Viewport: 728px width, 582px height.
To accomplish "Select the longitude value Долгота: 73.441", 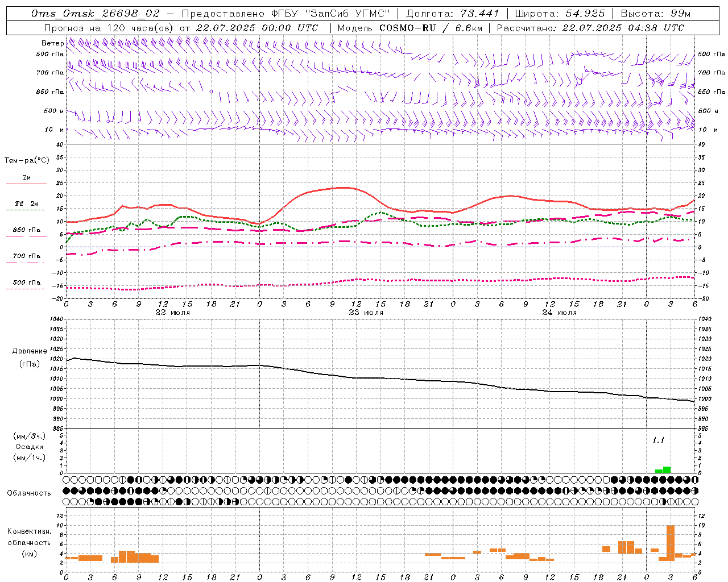I will click(453, 14).
